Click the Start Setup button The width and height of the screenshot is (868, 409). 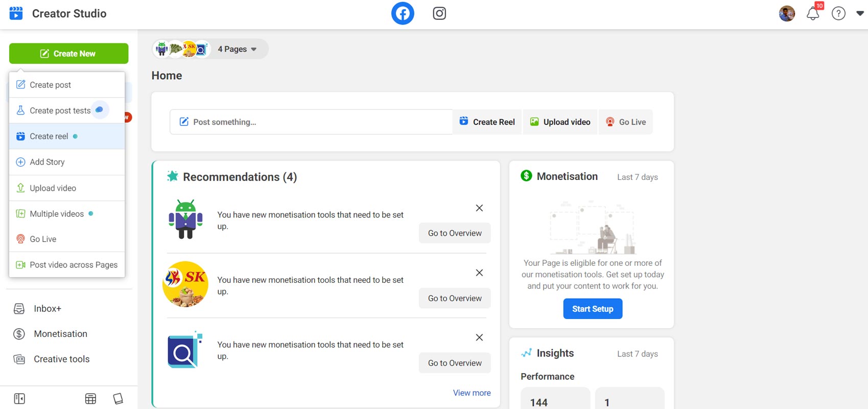pos(593,309)
